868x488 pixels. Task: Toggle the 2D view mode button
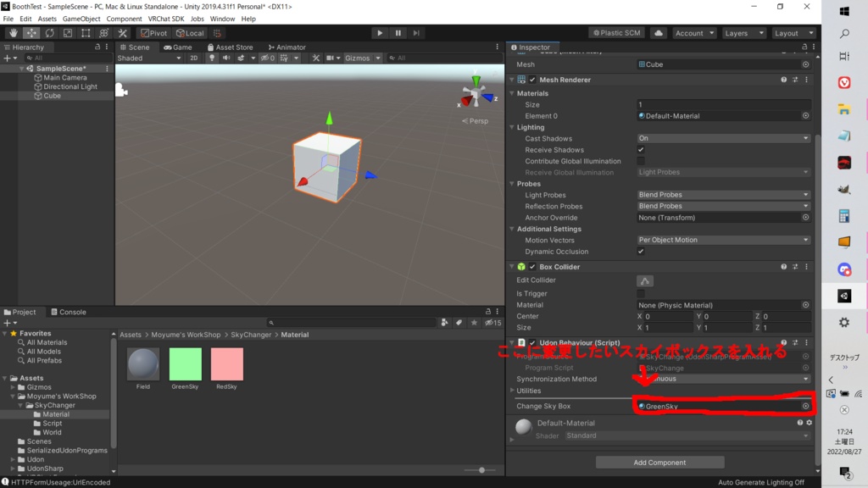pos(194,58)
